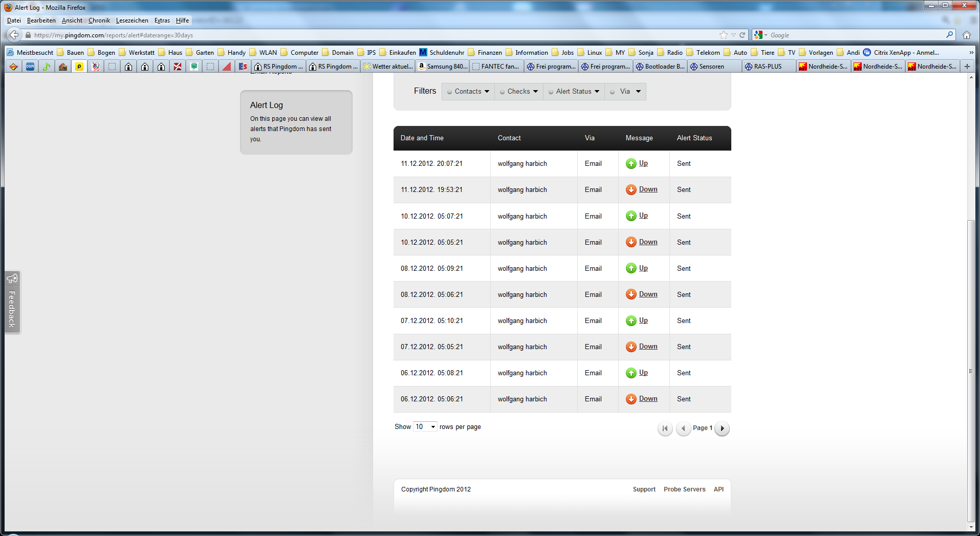Reload the page with the refresh icon
Screen dimensions: 980x536
tap(743, 35)
